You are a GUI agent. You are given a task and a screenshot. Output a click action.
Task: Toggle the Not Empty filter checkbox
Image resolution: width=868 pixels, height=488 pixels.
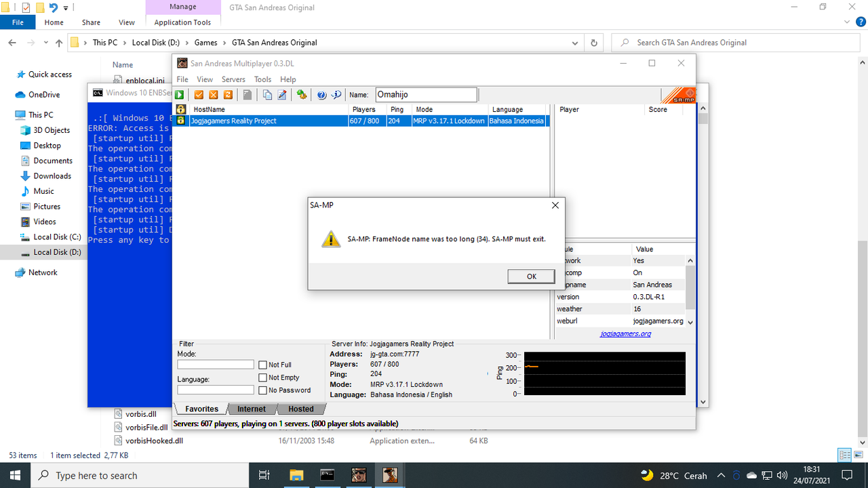pyautogui.click(x=263, y=378)
